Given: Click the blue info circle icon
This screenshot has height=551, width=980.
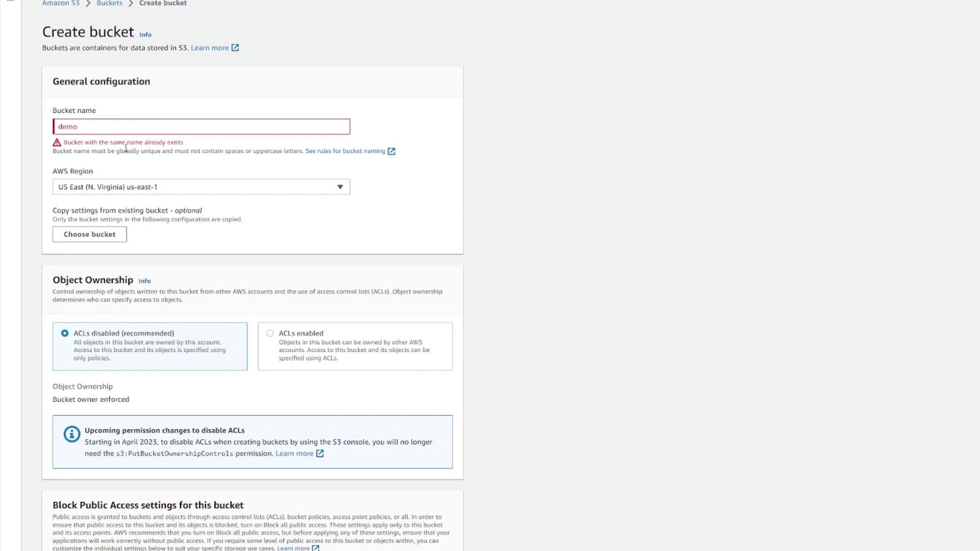Looking at the screenshot, I should click(x=71, y=434).
